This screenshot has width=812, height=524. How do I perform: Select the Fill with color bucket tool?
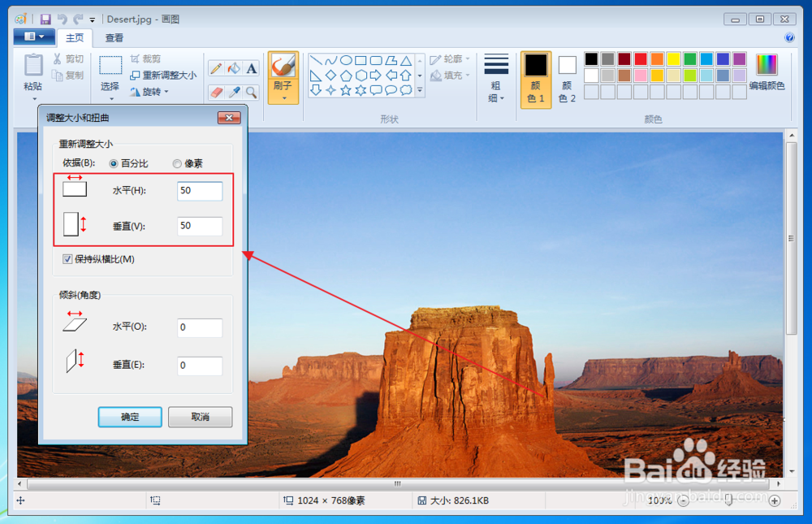(x=234, y=68)
